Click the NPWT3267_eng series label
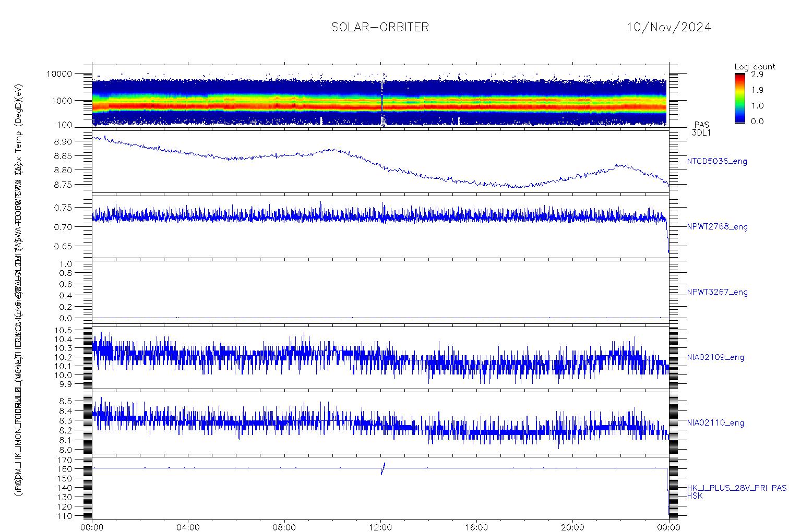The image size is (789, 532). pyautogui.click(x=717, y=292)
